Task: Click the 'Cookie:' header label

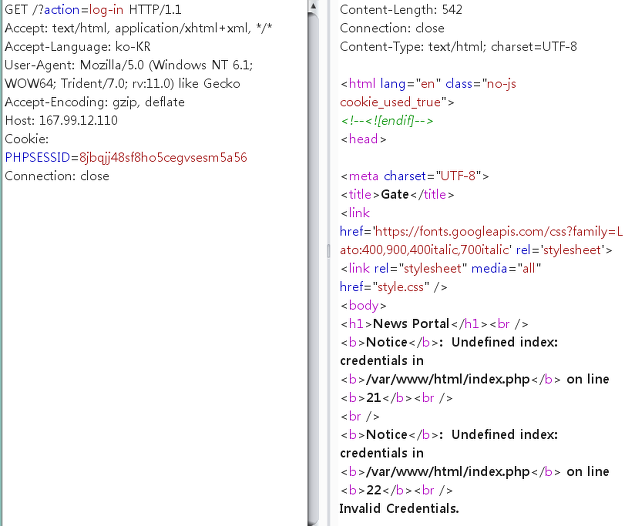Action: (26, 139)
